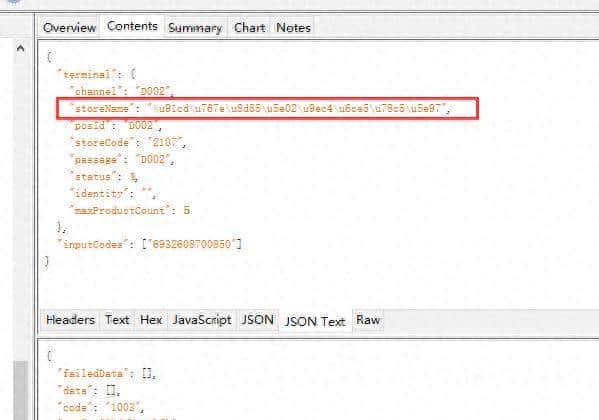Click the "storeName" unicode value line

(260, 109)
